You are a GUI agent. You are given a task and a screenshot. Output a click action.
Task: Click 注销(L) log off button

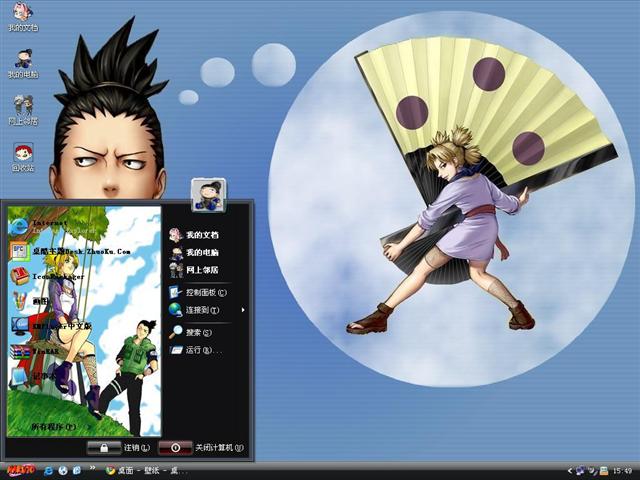coord(119,448)
